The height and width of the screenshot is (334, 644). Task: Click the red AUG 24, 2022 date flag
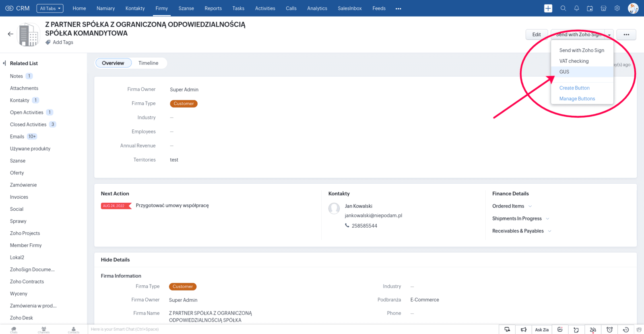(x=114, y=206)
